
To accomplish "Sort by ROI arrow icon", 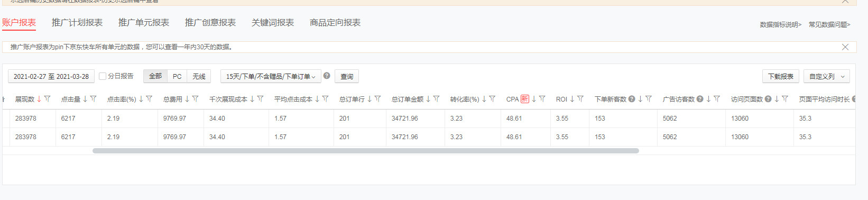I will coord(572,99).
